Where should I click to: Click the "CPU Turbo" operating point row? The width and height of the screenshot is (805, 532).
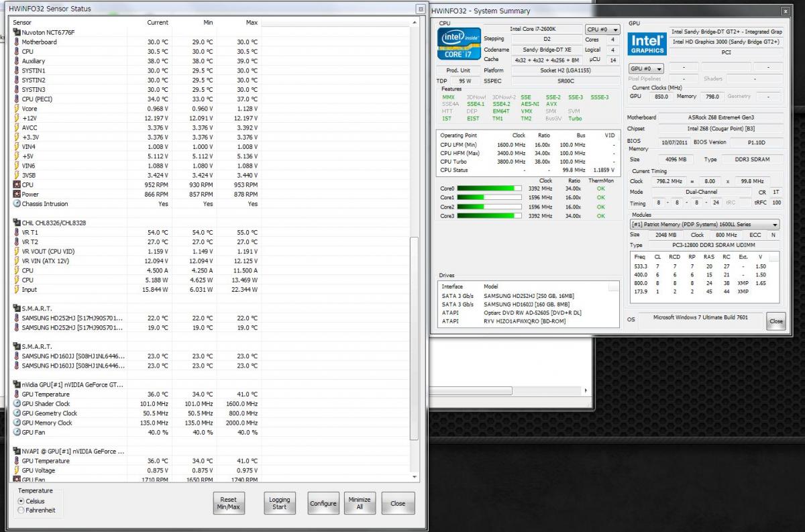click(528, 162)
